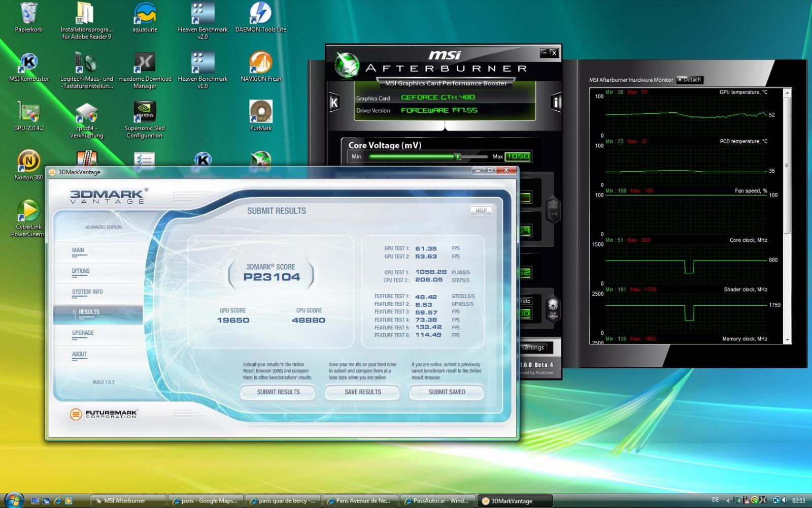Switch to Paris Avenue de Ne... taskbar window
Image resolution: width=812 pixels, height=508 pixels.
pyautogui.click(x=360, y=501)
